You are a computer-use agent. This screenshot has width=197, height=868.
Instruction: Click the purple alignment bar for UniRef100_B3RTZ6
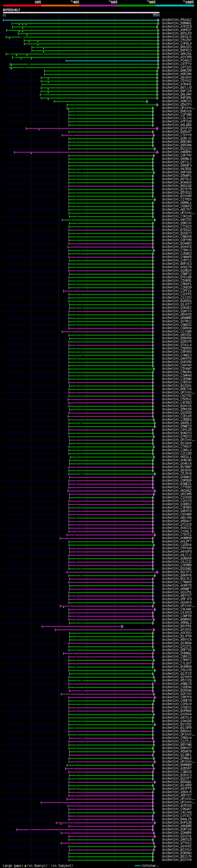(x=86, y=830)
